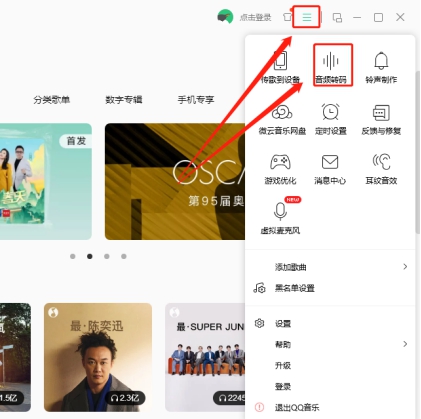Minimize the QQ音乐 window
Screen dimensions: 421x419
tap(357, 17)
